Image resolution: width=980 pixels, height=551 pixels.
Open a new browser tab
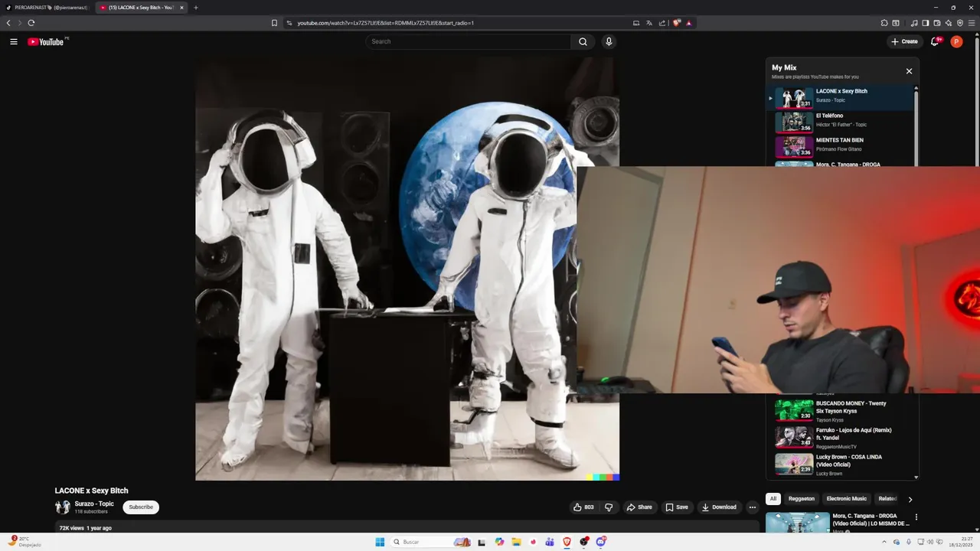pos(196,8)
